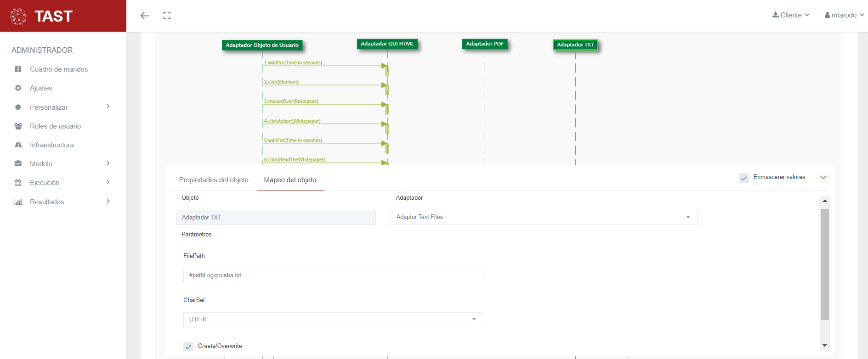Click the panel's vertical scrollbar thumb

click(825, 264)
